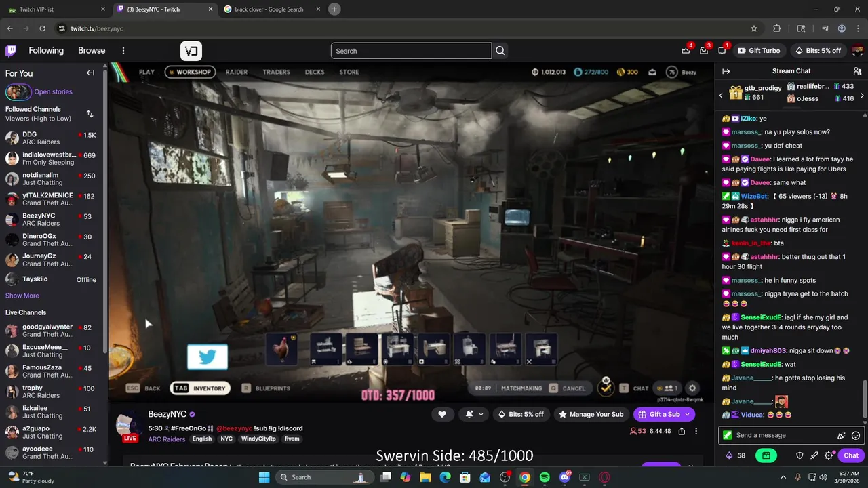Click the WindyCityRp tag
The height and width of the screenshot is (488, 868).
pyautogui.click(x=258, y=439)
